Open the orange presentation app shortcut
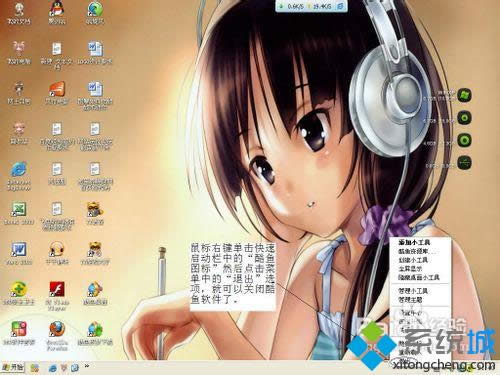The width and height of the screenshot is (500, 375). click(57, 89)
